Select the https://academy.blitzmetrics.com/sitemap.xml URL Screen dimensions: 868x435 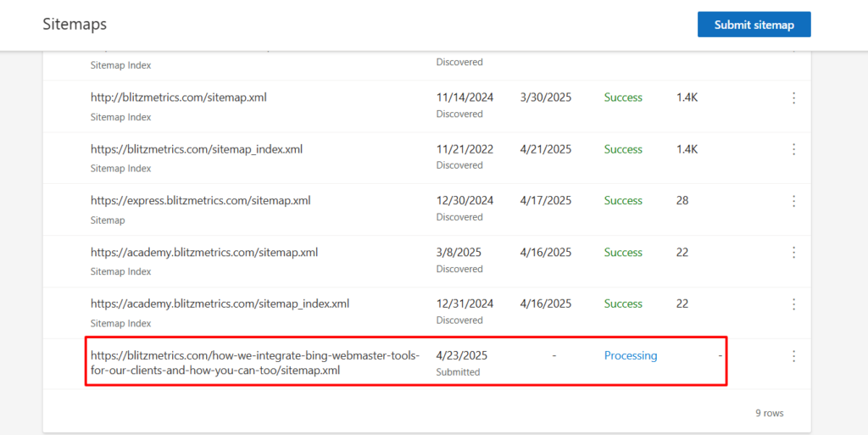pyautogui.click(x=204, y=253)
